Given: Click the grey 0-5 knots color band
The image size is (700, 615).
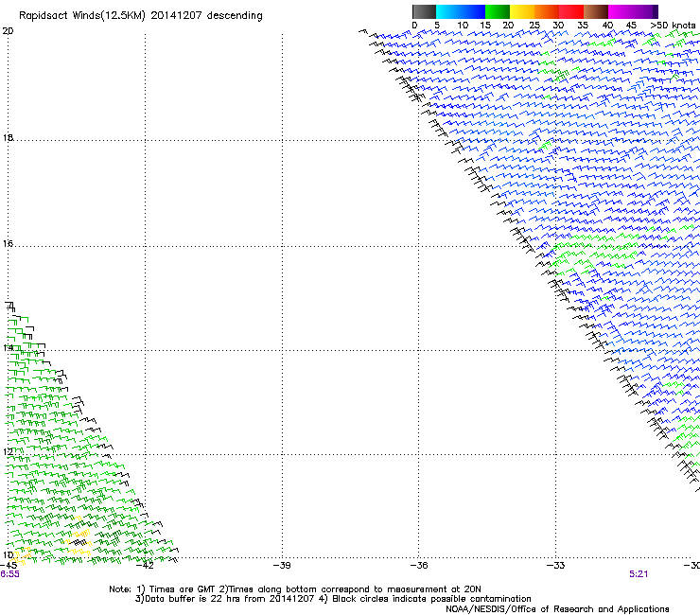Looking at the screenshot, I should click(x=424, y=11).
